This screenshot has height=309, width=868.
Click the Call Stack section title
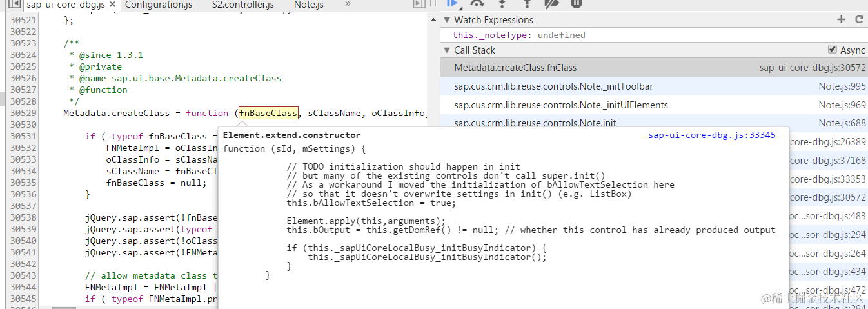[475, 50]
